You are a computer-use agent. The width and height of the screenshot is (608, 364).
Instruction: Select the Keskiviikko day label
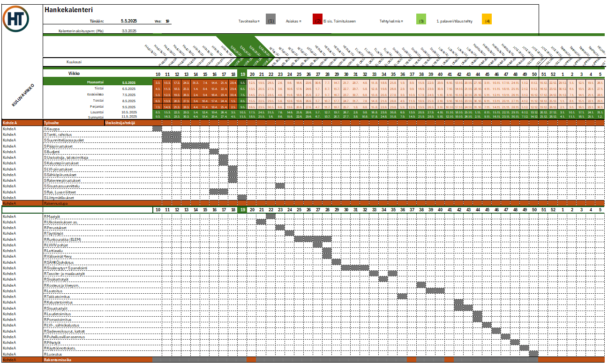(x=96, y=95)
